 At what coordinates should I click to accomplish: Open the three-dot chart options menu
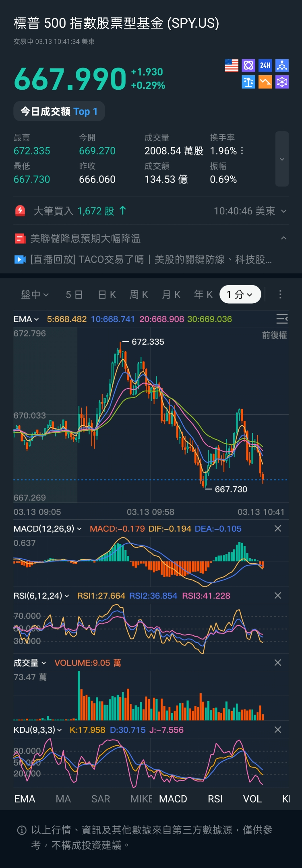[280, 294]
